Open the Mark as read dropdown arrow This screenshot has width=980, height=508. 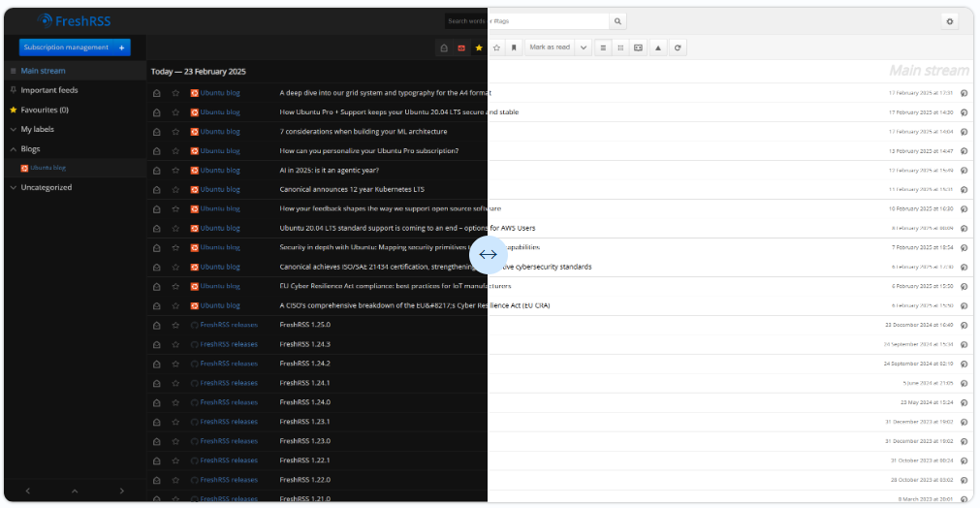(x=584, y=48)
